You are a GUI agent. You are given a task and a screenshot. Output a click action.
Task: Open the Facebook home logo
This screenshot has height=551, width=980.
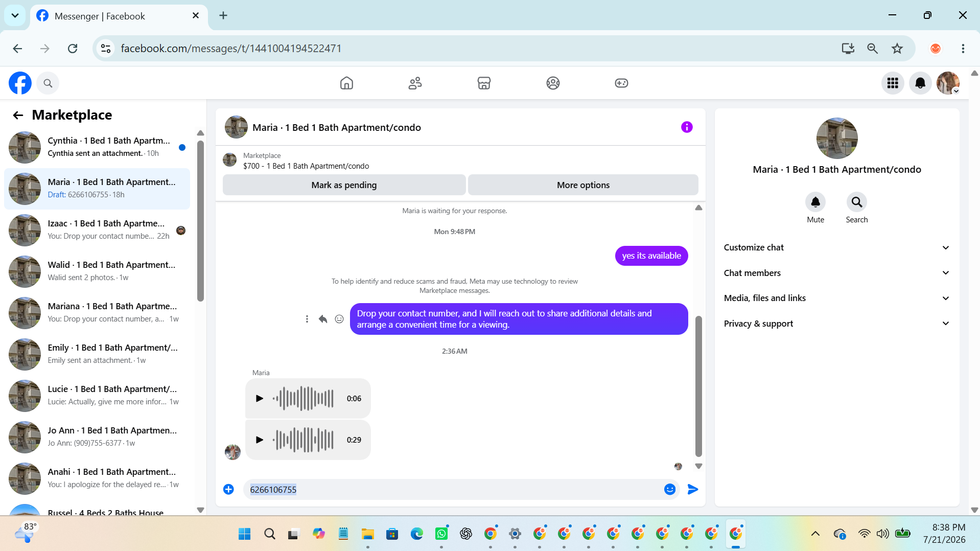tap(20, 83)
